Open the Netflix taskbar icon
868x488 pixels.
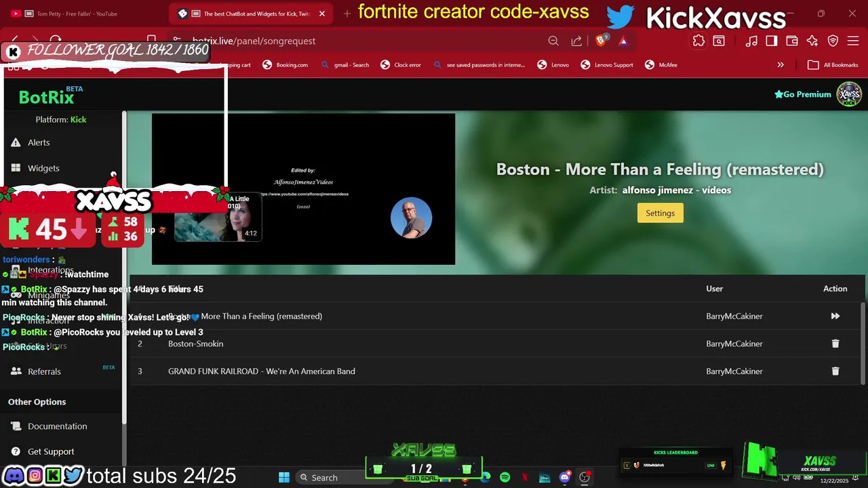(524, 477)
